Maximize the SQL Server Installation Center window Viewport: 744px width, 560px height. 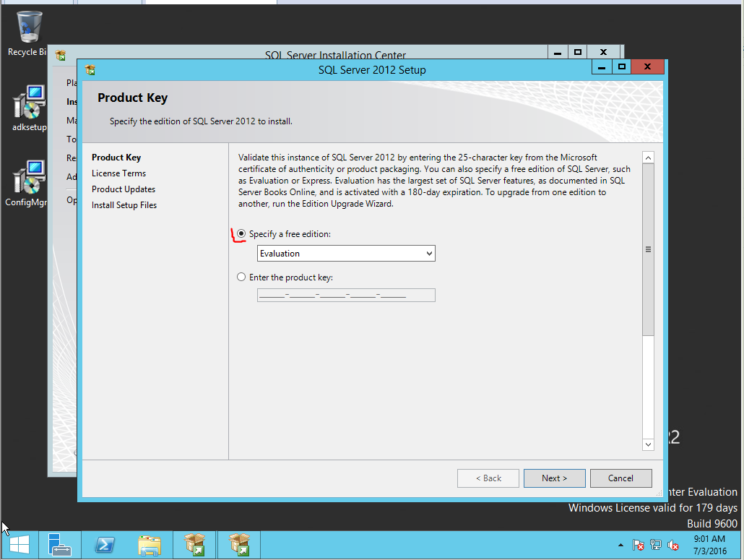point(577,52)
